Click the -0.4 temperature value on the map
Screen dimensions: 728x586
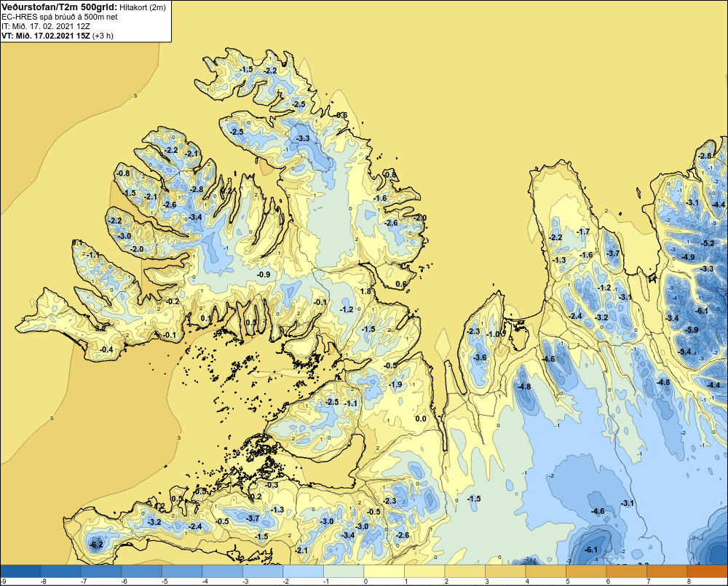[107, 349]
